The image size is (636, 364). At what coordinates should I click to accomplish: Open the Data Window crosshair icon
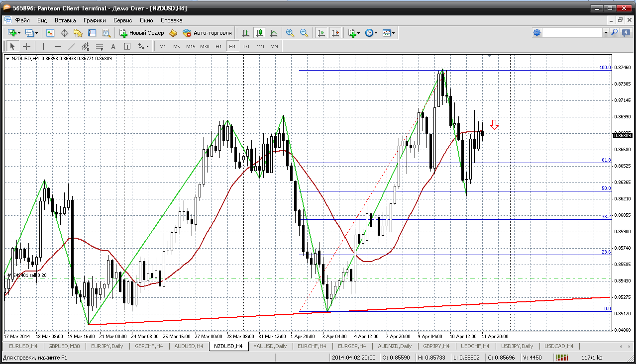pos(64,33)
